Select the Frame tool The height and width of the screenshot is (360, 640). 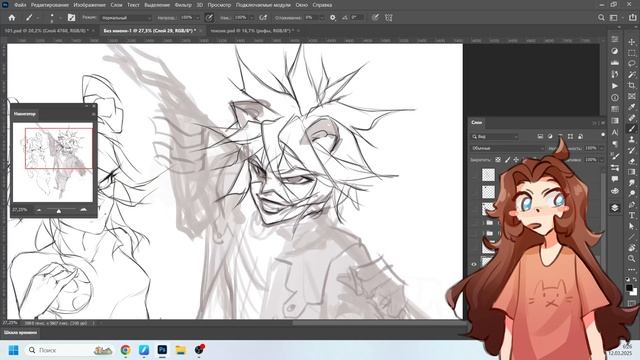(631, 96)
